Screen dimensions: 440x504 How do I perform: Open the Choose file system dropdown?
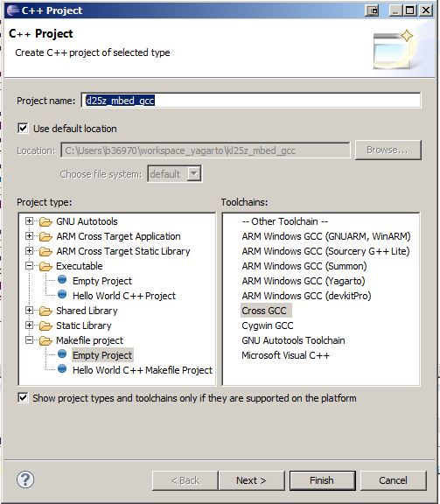[194, 174]
